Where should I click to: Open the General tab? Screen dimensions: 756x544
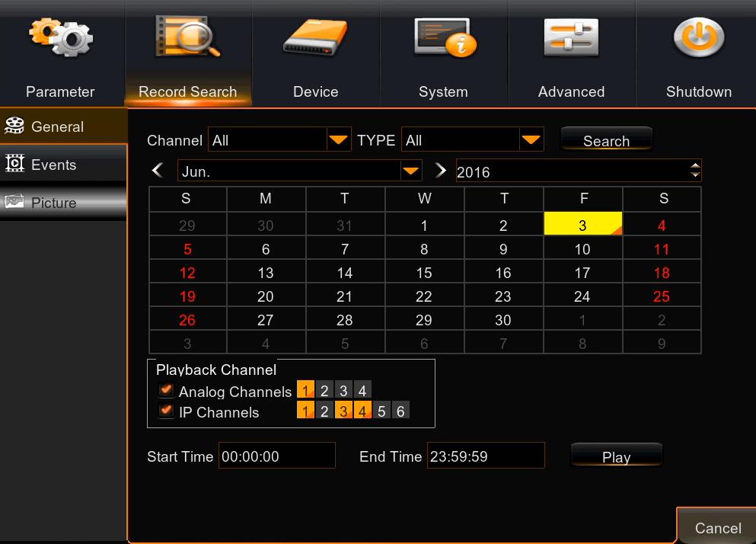tap(63, 126)
